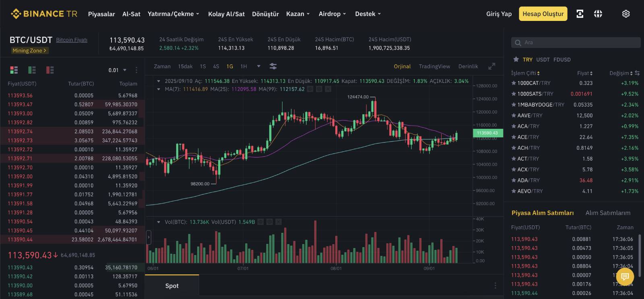
Task: Expand the chart to fullscreen
Action: [491, 66]
